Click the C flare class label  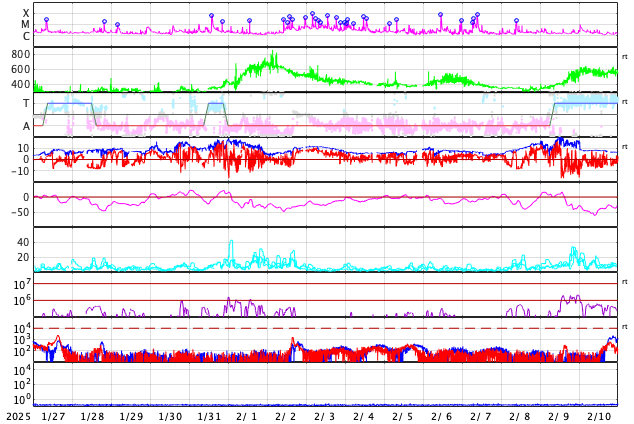pos(26,36)
